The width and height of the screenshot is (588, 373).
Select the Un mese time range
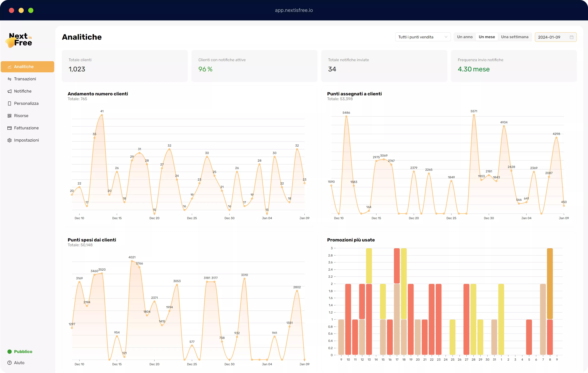click(487, 37)
